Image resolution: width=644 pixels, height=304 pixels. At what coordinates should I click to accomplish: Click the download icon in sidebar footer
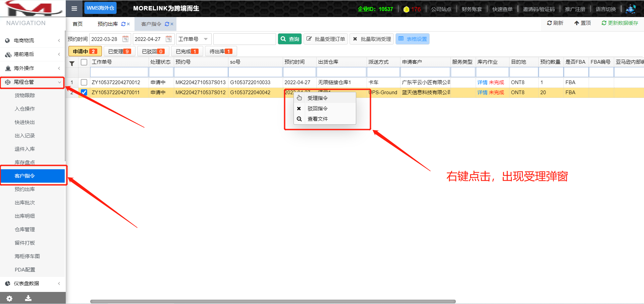click(x=28, y=298)
